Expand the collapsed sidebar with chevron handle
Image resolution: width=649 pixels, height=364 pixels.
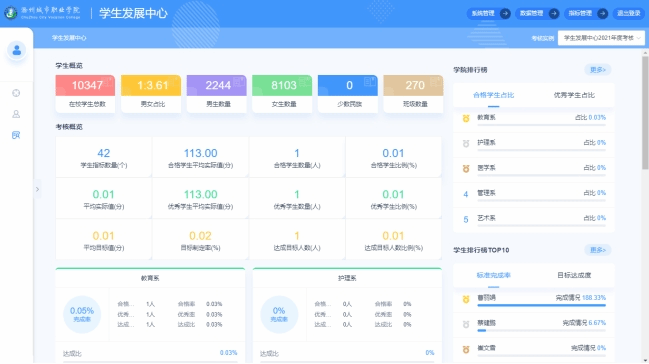pyautogui.click(x=37, y=189)
